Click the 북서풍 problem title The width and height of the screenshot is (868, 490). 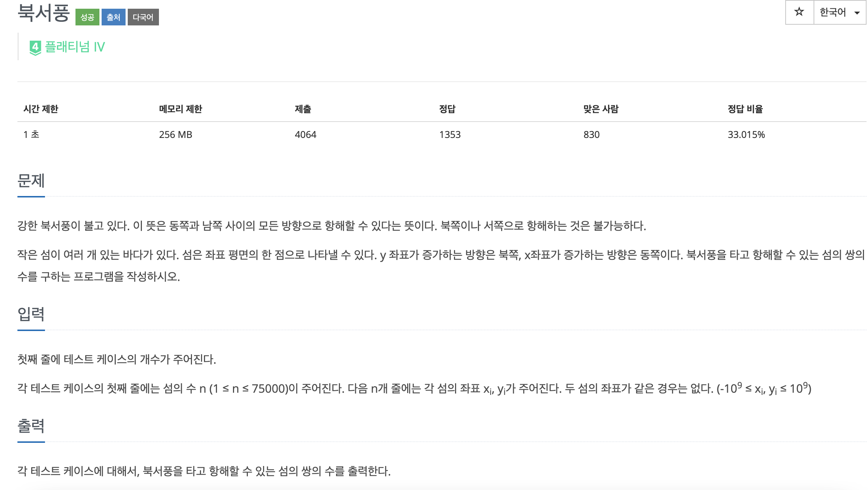point(44,12)
